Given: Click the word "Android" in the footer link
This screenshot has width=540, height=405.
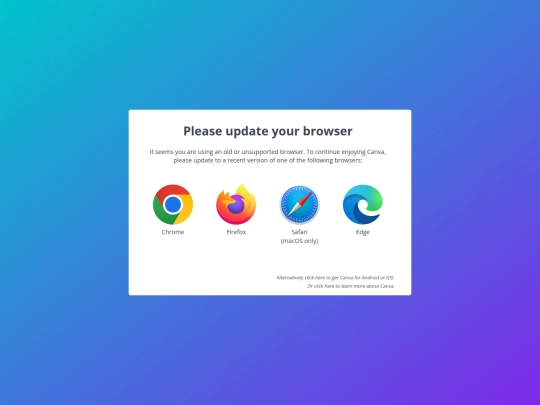Looking at the screenshot, I should [x=370, y=278].
